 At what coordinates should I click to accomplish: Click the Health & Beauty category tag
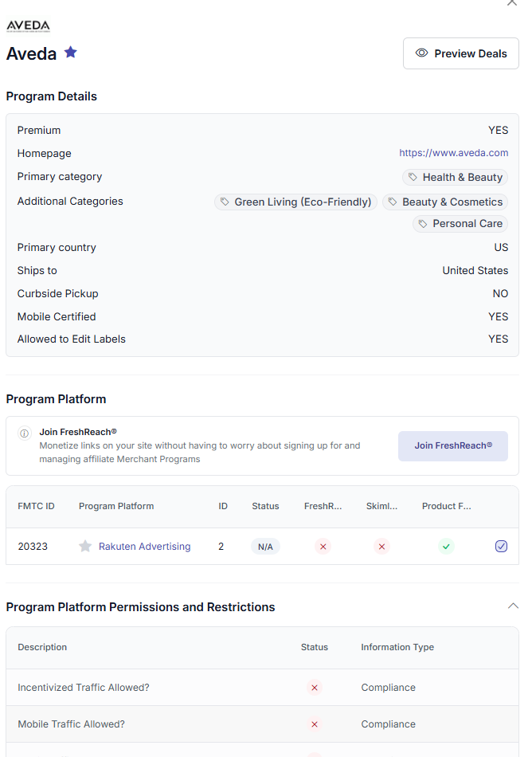(455, 177)
